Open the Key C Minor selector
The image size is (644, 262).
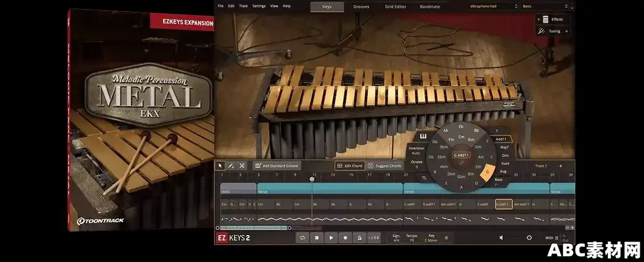point(431,237)
